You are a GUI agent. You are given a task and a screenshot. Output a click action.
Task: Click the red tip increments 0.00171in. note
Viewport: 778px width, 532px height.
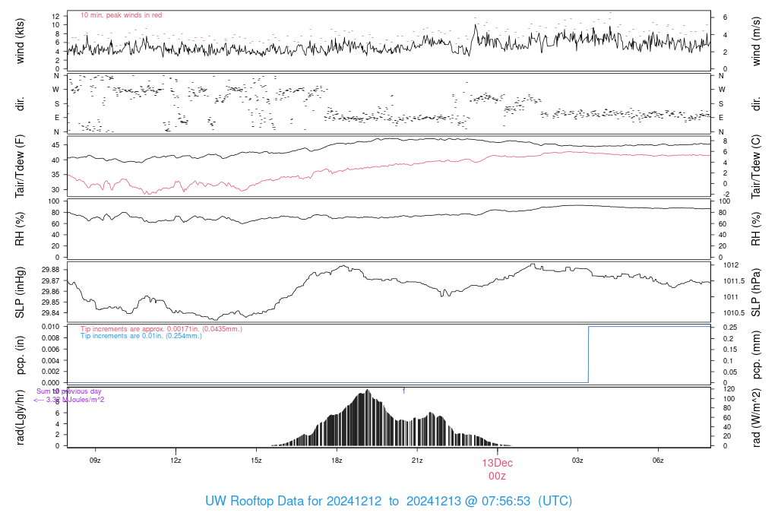(161, 328)
